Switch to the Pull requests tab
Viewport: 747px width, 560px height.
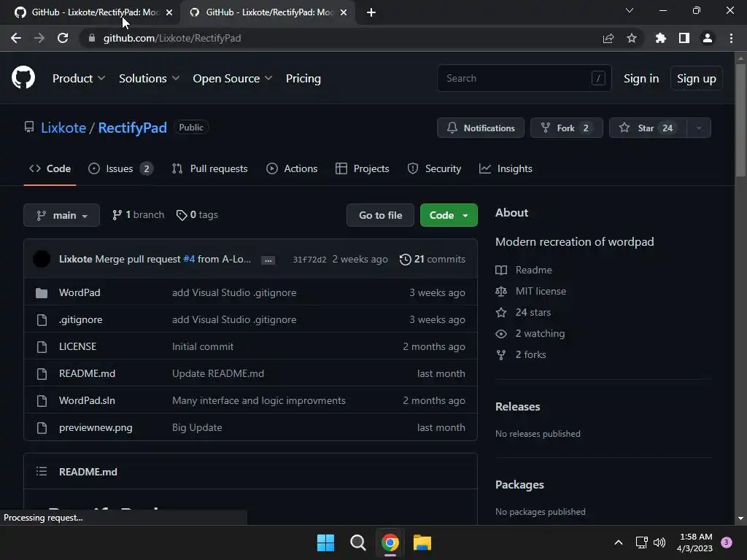209,168
